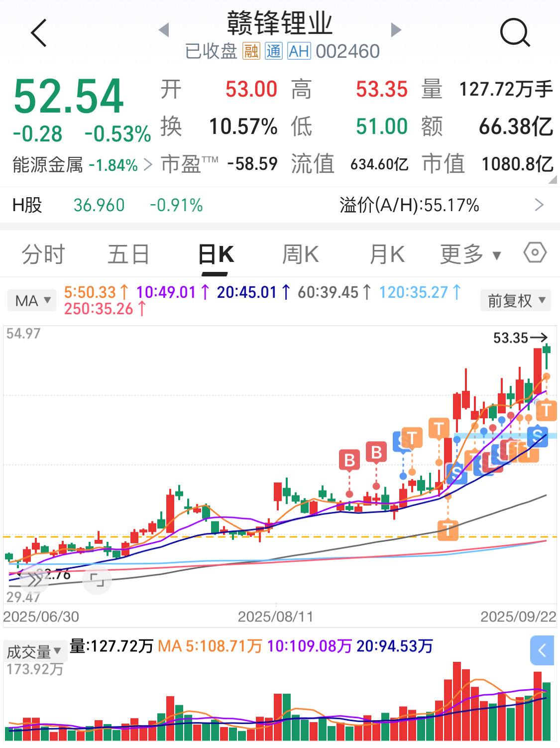This screenshot has height=748, width=560.
Task: Select the 日K tab
Action: [x=216, y=254]
